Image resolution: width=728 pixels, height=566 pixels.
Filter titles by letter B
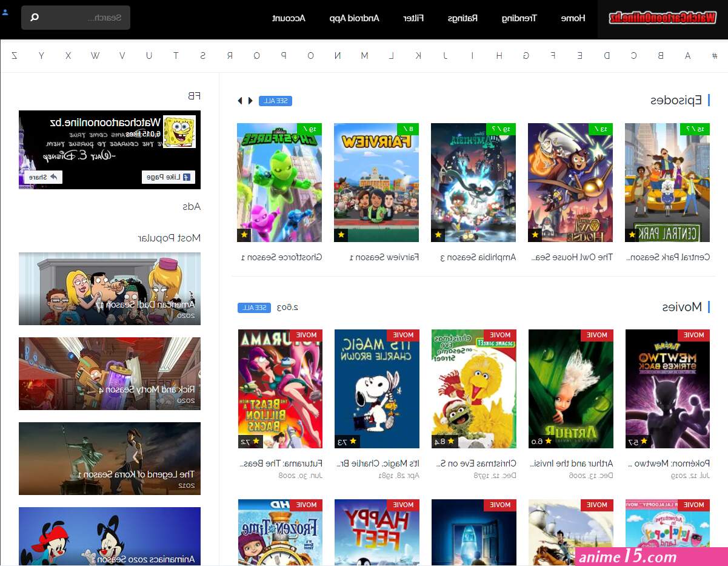pos(661,56)
